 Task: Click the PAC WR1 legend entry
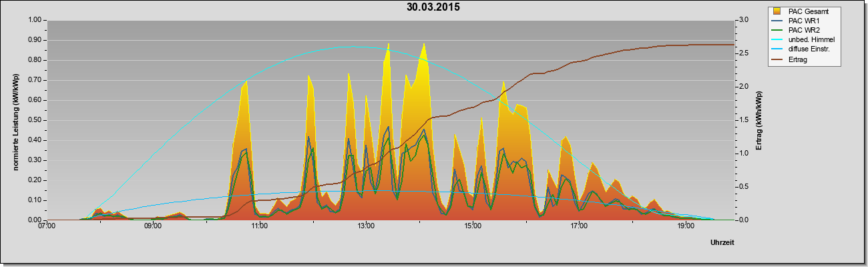pyautogui.click(x=803, y=21)
